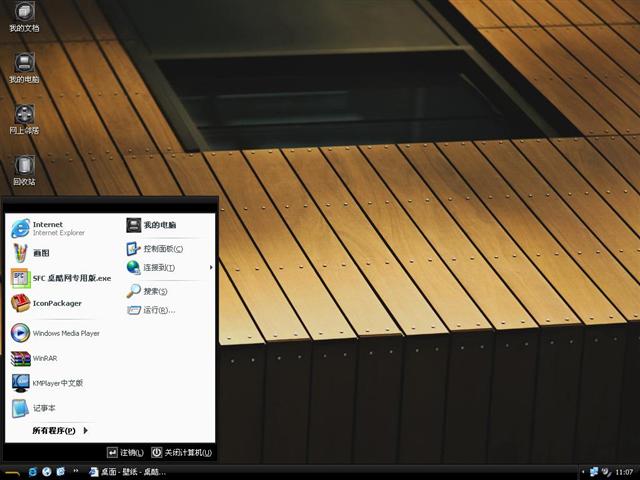Screen dimensions: 640x480
Task: Click 关闭计算机(U) shutdown button
Action: tap(182, 452)
